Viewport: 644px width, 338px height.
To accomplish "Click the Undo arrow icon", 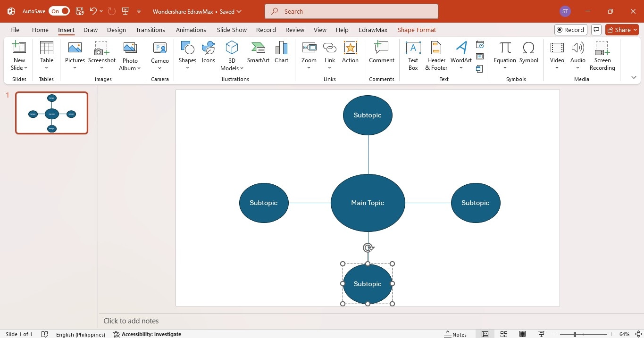I will pos(93,11).
